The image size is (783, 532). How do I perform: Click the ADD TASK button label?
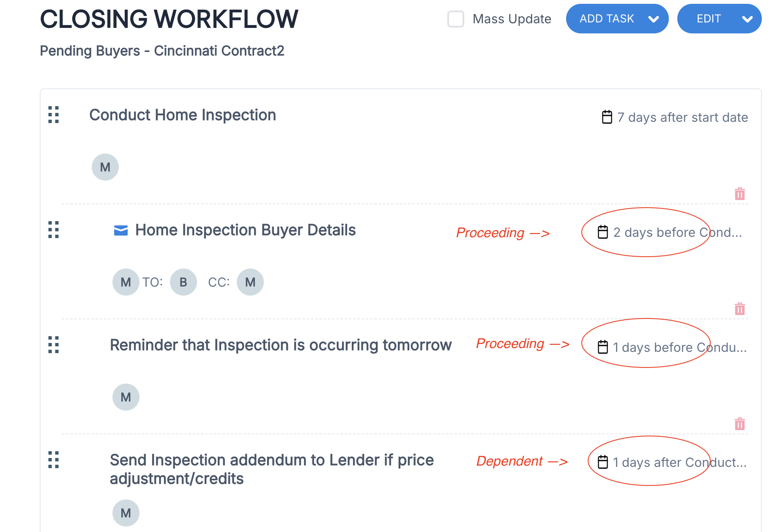[x=607, y=19]
